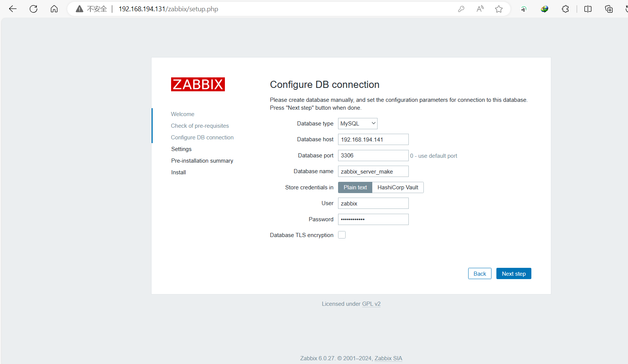Select Configure DB connection sidebar step
628x364 pixels.
click(202, 137)
